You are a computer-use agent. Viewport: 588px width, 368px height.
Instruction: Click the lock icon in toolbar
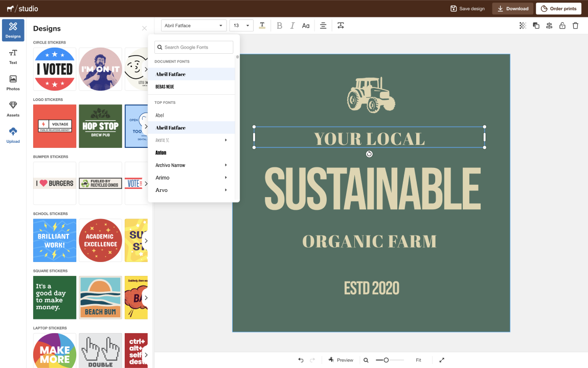pos(562,26)
